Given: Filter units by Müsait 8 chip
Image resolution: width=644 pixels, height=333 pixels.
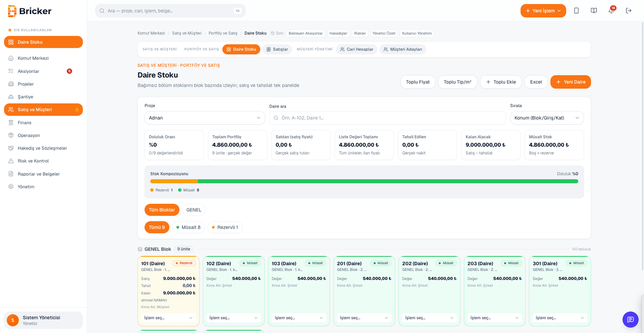Looking at the screenshot, I should coord(188,227).
